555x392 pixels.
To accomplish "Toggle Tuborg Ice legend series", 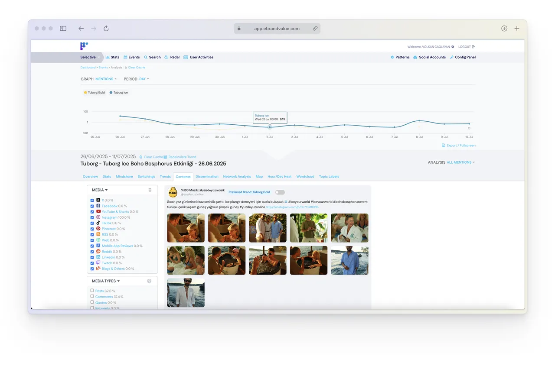I will [x=119, y=93].
